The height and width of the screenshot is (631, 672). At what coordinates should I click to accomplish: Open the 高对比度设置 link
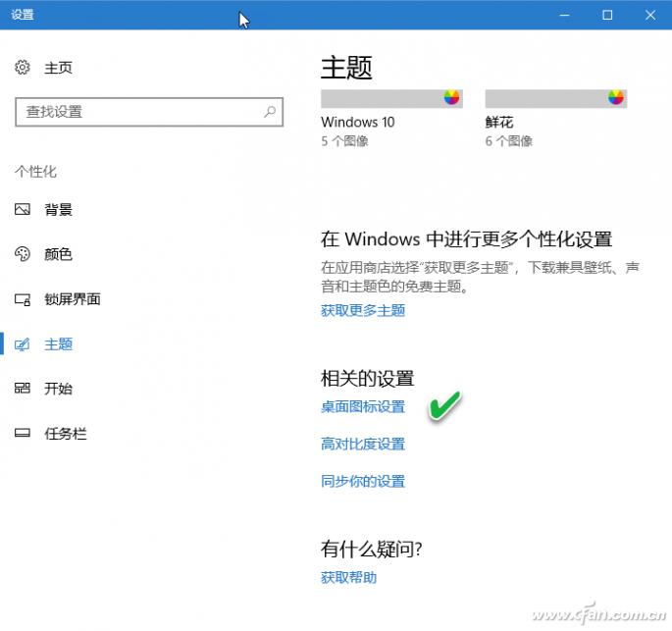point(363,445)
